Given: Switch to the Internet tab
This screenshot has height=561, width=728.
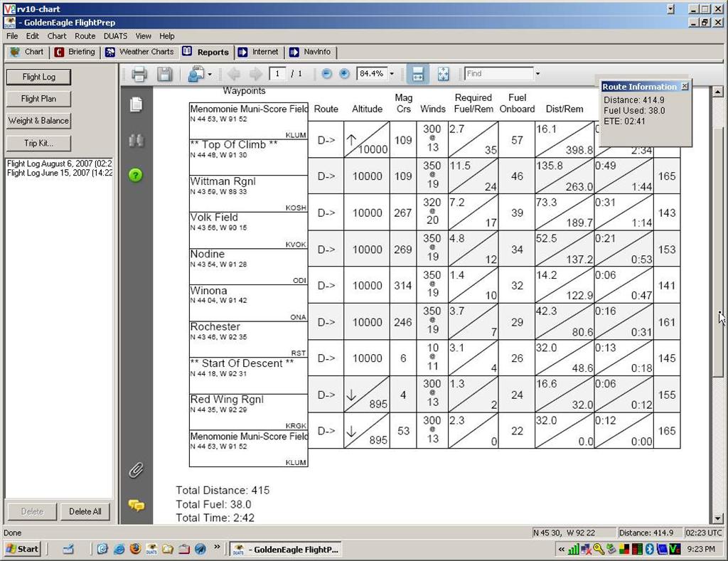Looking at the screenshot, I should [258, 52].
